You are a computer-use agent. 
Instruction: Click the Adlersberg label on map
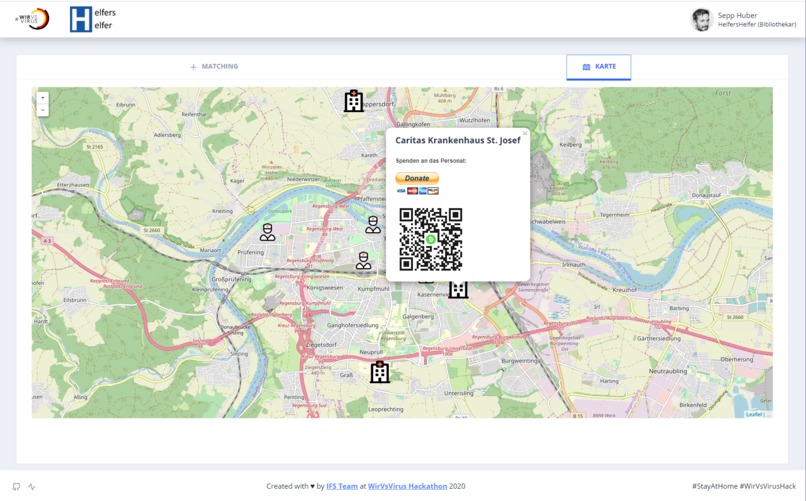tap(167, 135)
